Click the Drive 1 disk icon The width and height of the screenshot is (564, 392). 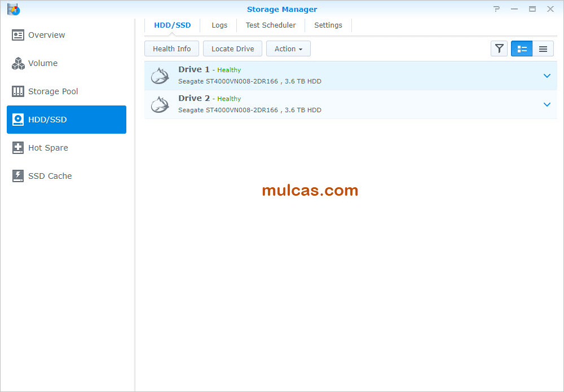click(x=160, y=76)
